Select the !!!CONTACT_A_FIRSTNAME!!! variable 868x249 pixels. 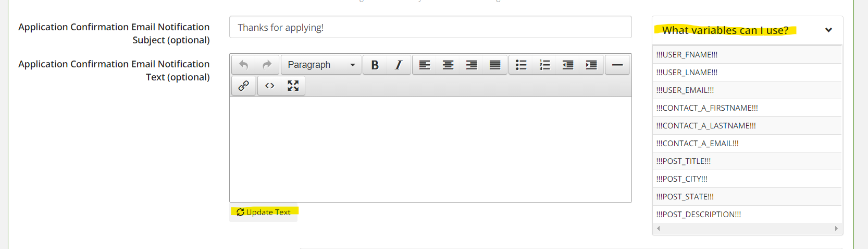747,108
